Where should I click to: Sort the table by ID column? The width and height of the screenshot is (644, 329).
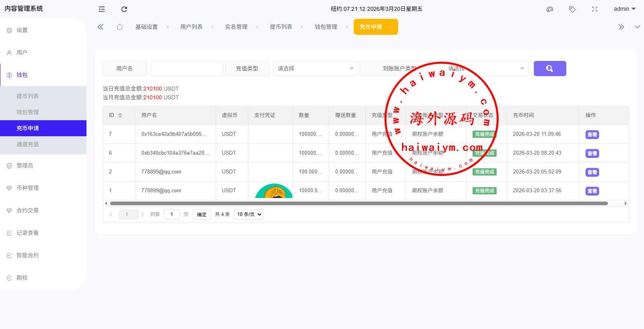(120, 115)
